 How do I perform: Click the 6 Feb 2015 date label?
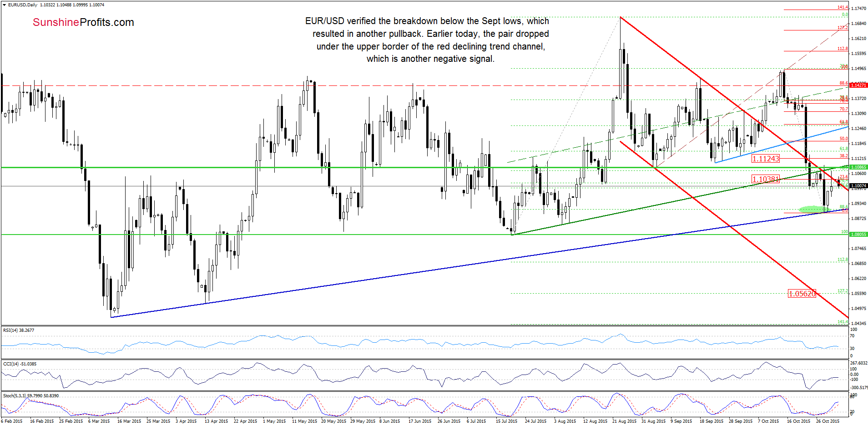tap(12, 421)
